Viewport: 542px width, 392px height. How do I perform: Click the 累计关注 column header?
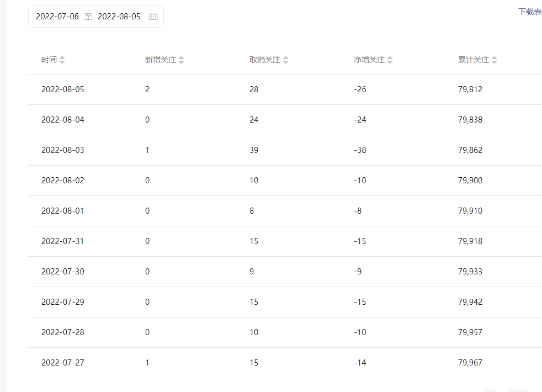point(474,60)
